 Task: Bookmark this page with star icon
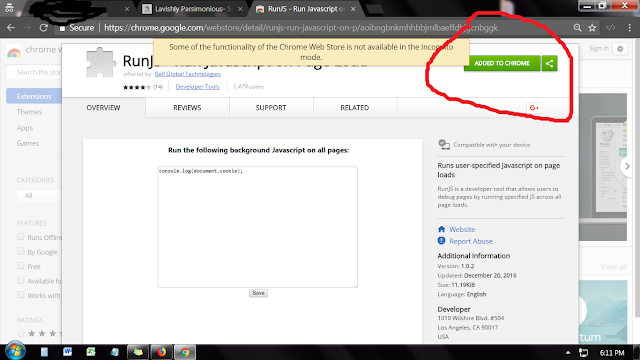(592, 28)
